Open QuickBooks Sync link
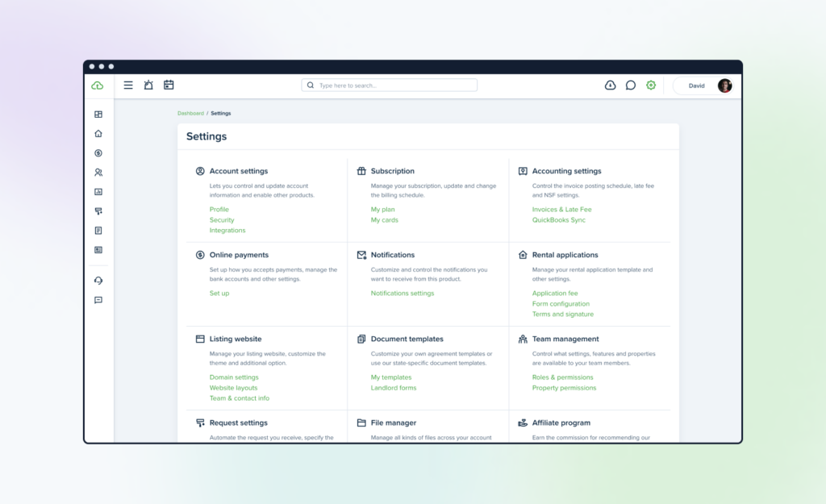The width and height of the screenshot is (826, 504). click(x=558, y=220)
